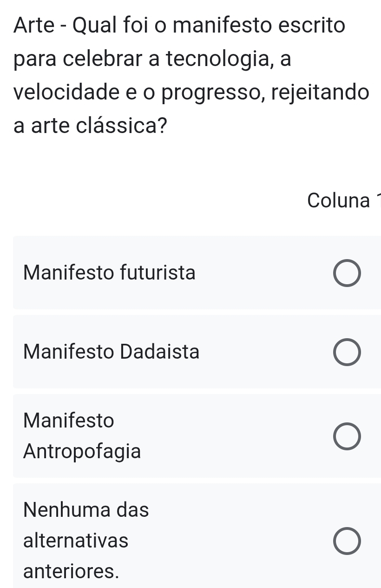Pick the Manifesto Antropofagia radio button
Screen dimensions: 381x588
pos(346,437)
